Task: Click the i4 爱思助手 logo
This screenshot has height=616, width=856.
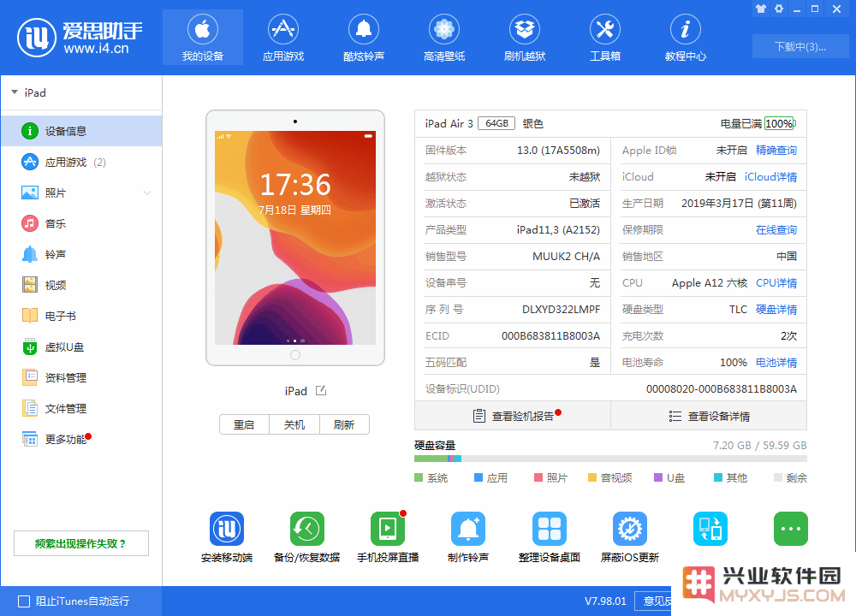Action: pos(80,37)
